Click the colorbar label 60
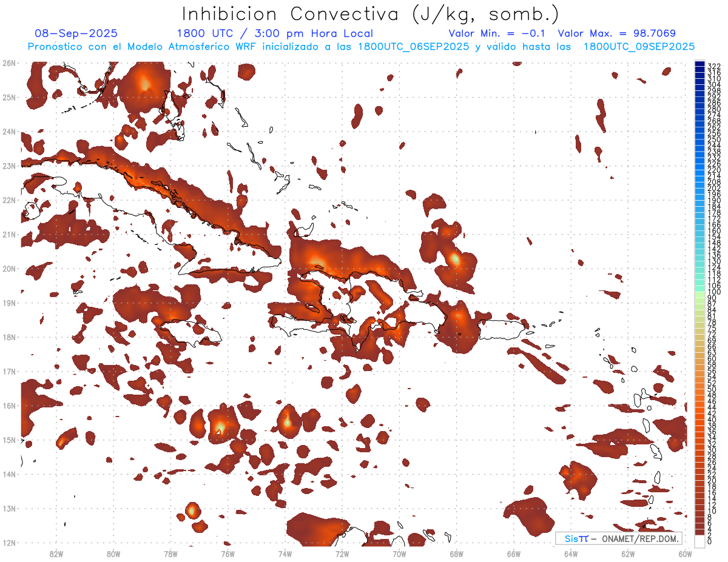The height and width of the screenshot is (562, 728). 712,359
